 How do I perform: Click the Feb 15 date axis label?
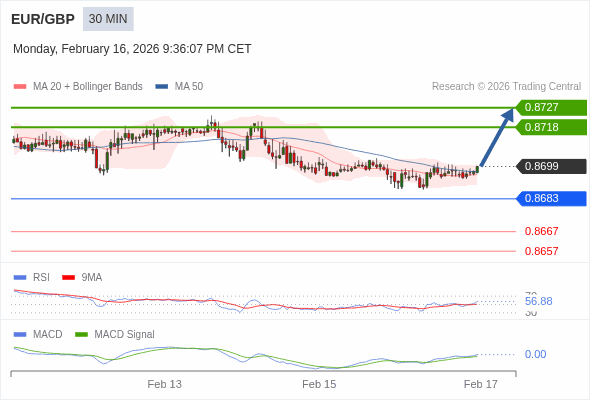(319, 384)
